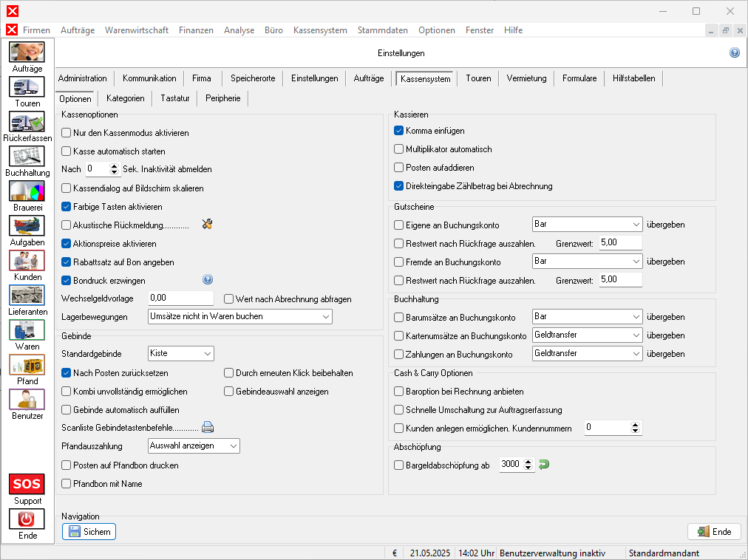Click the Touren truck icon in sidebar
Screen dimensions: 748x560
[27, 87]
